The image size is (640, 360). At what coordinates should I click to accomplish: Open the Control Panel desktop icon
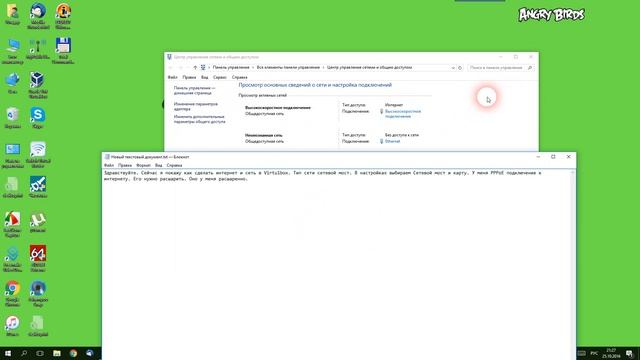(x=12, y=155)
